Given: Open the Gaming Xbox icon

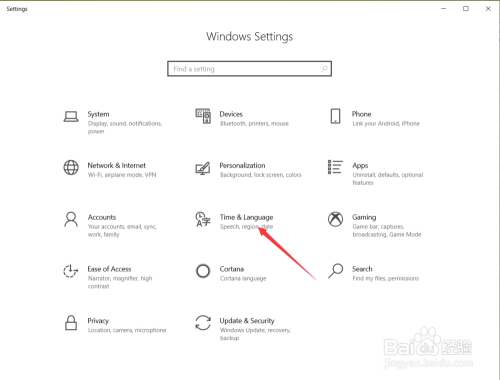Looking at the screenshot, I should (x=335, y=219).
